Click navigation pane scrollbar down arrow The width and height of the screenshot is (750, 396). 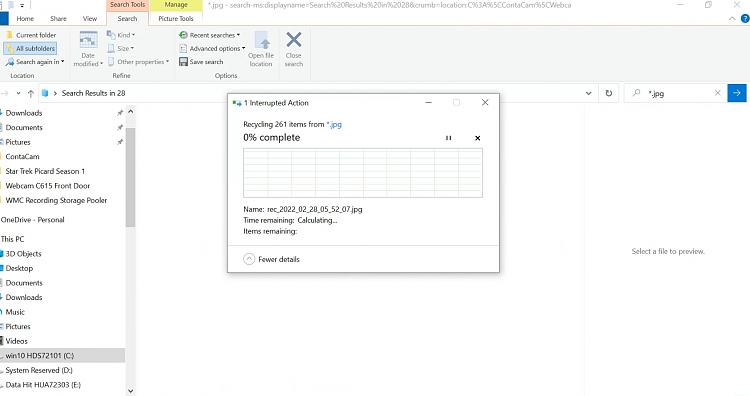131,391
